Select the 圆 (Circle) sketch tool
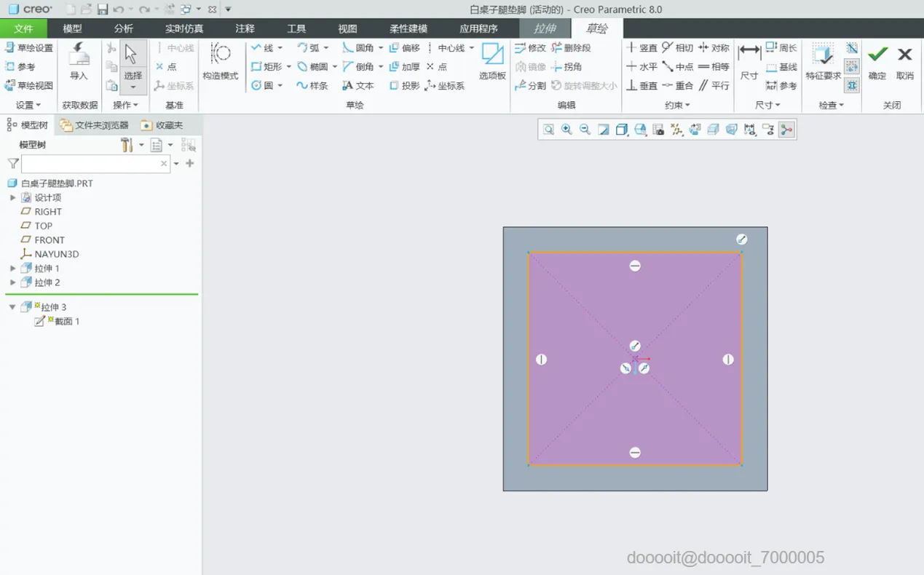This screenshot has width=924, height=575. click(x=262, y=86)
